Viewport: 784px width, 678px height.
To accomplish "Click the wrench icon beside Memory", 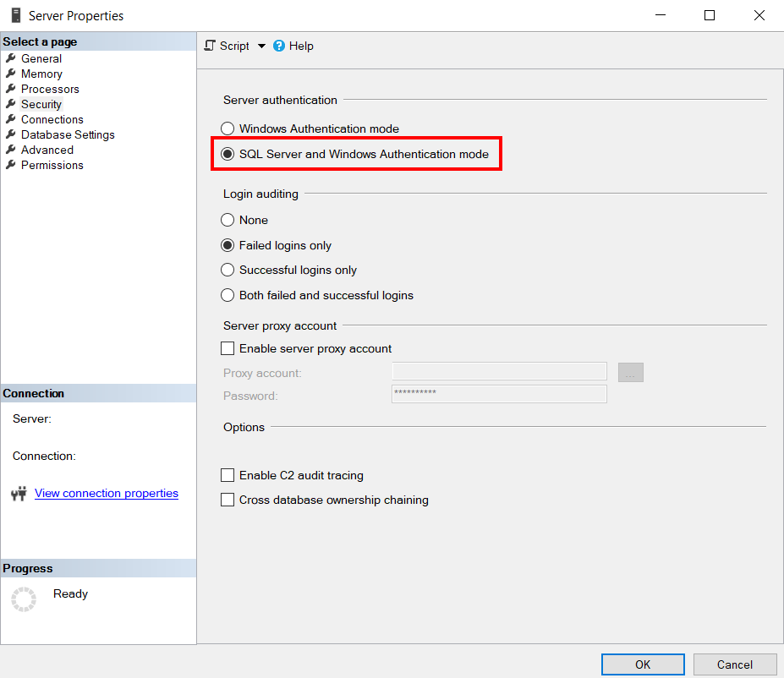I will point(10,74).
